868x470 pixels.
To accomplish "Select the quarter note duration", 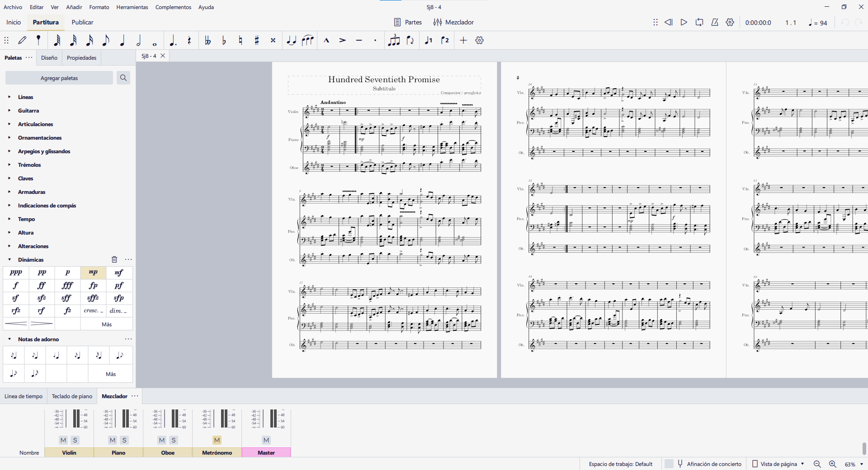I will (123, 40).
